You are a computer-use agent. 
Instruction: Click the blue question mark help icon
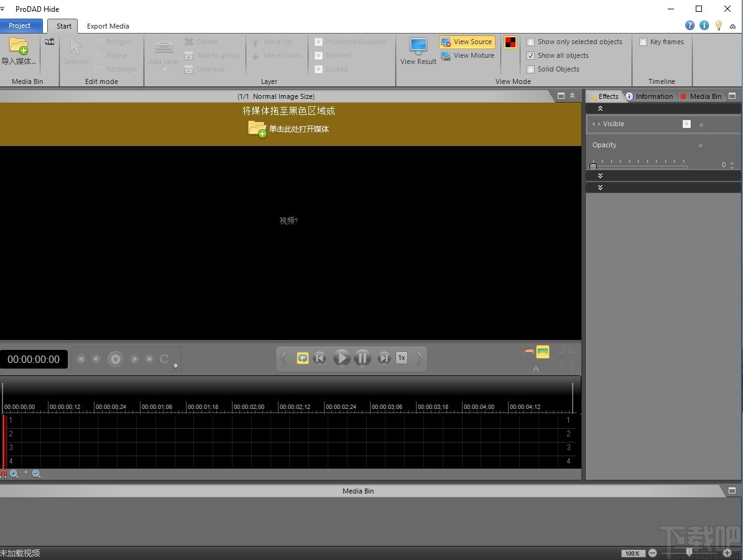(690, 25)
